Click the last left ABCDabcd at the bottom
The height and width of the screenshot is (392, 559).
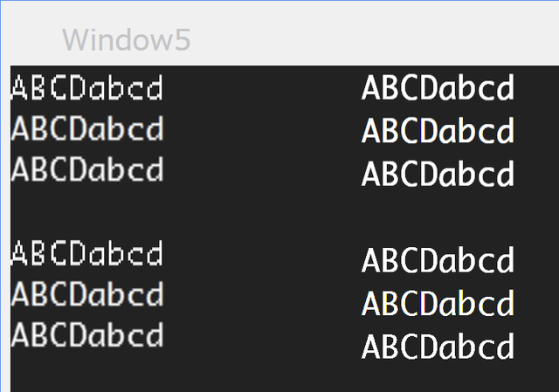(x=87, y=334)
